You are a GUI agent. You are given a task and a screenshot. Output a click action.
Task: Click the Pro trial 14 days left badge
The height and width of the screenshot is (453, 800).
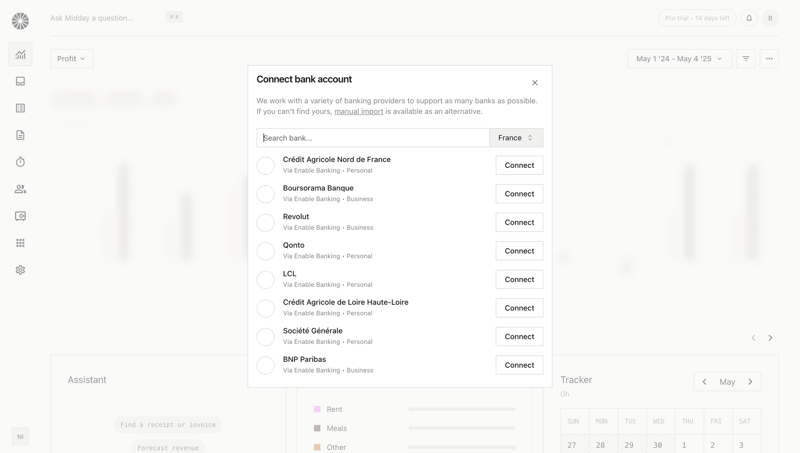[697, 18]
